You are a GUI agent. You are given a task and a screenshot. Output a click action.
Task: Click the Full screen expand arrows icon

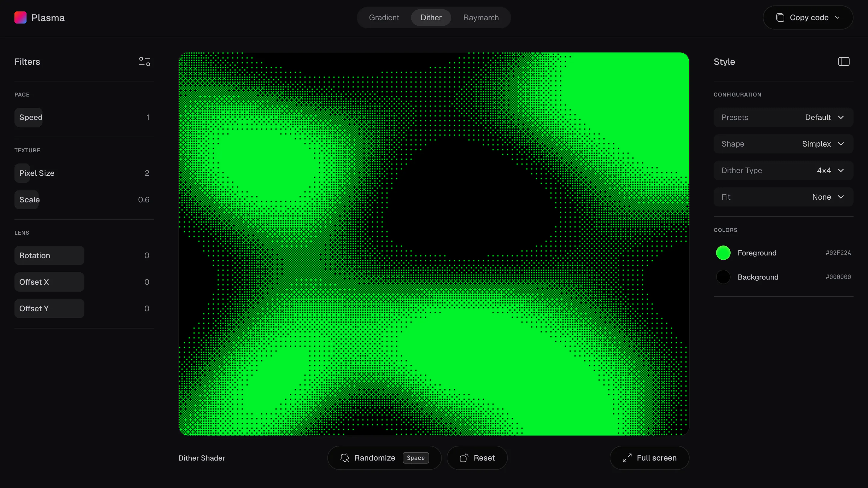[x=627, y=458]
